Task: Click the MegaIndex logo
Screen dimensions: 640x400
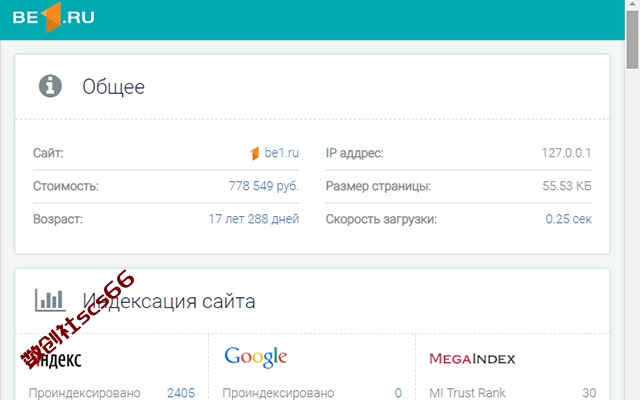Action: [472, 359]
